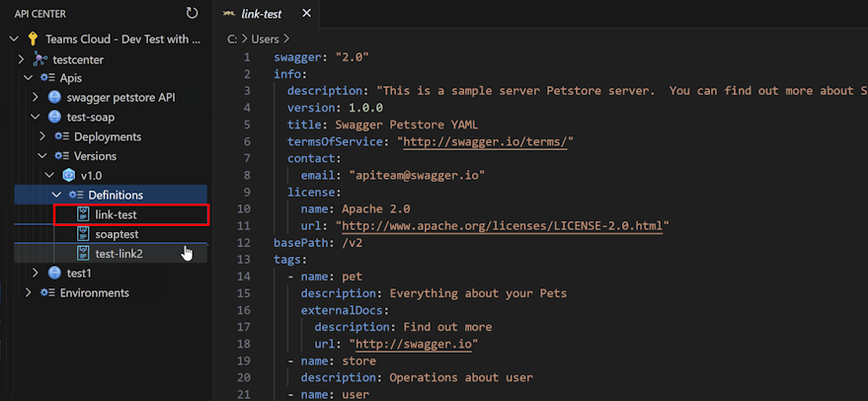Expand the testcenter node chevron
Viewport: 868px width, 401px height.
pyautogui.click(x=22, y=58)
